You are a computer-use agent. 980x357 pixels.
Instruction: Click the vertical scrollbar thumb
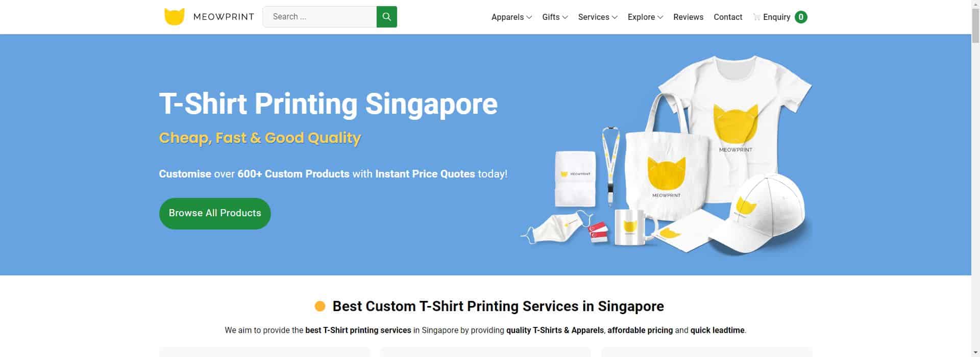(975, 25)
